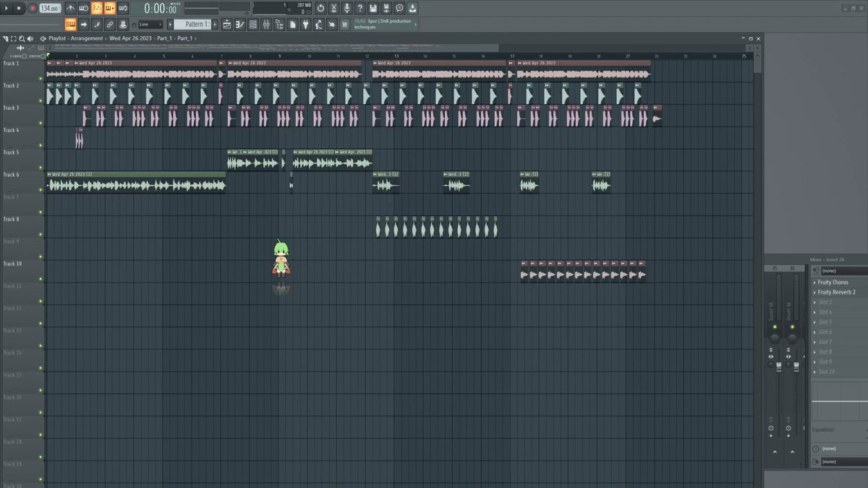Toggle wait for input before recording
This screenshot has width=868, height=488.
84,8
